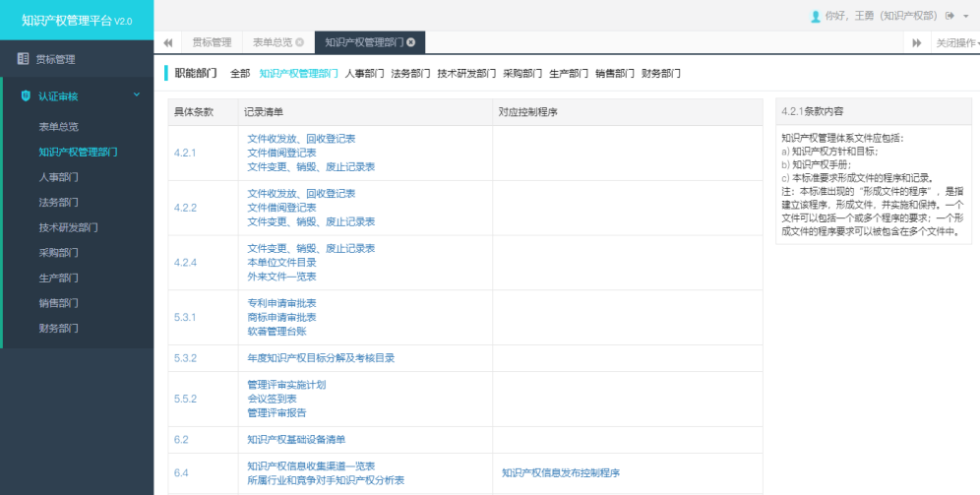Open 知识产权信息发布控制程序 link
The height and width of the screenshot is (495, 980).
(560, 473)
